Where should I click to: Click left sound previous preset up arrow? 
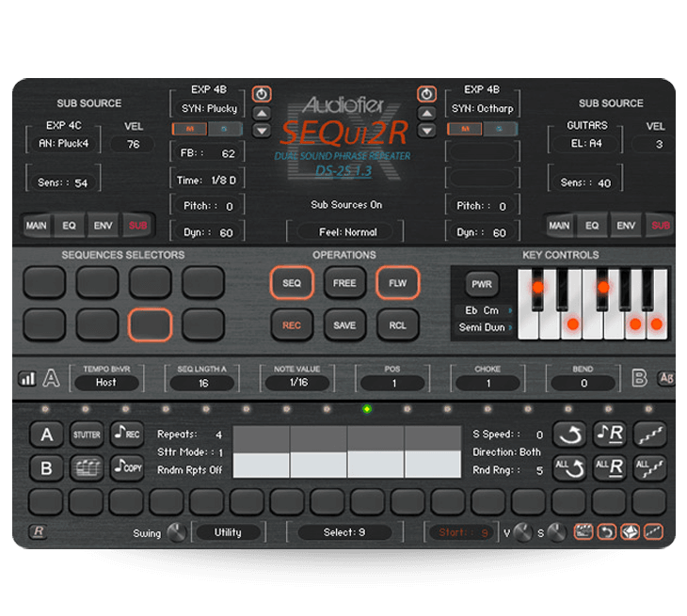point(262,114)
